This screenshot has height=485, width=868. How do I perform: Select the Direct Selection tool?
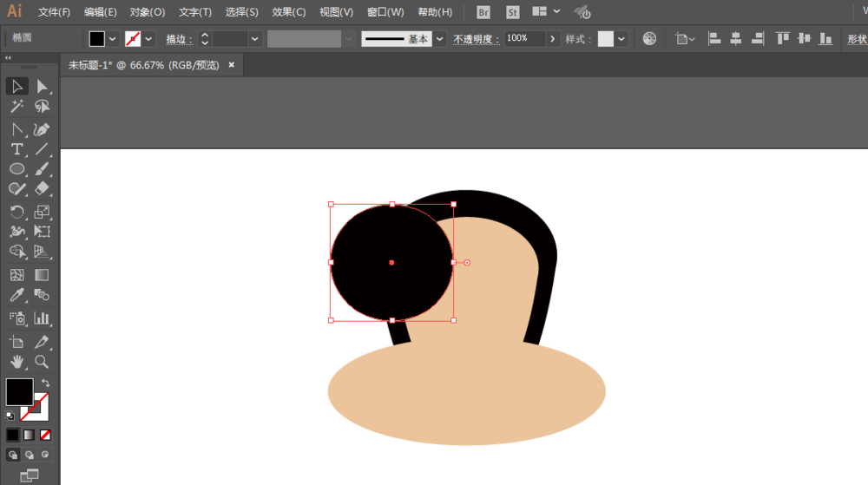pos(42,86)
